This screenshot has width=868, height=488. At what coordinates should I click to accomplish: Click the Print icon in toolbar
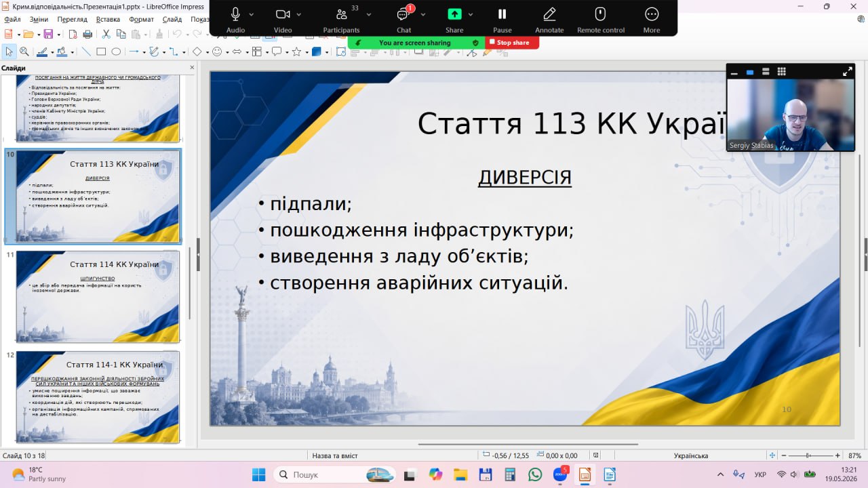click(87, 34)
